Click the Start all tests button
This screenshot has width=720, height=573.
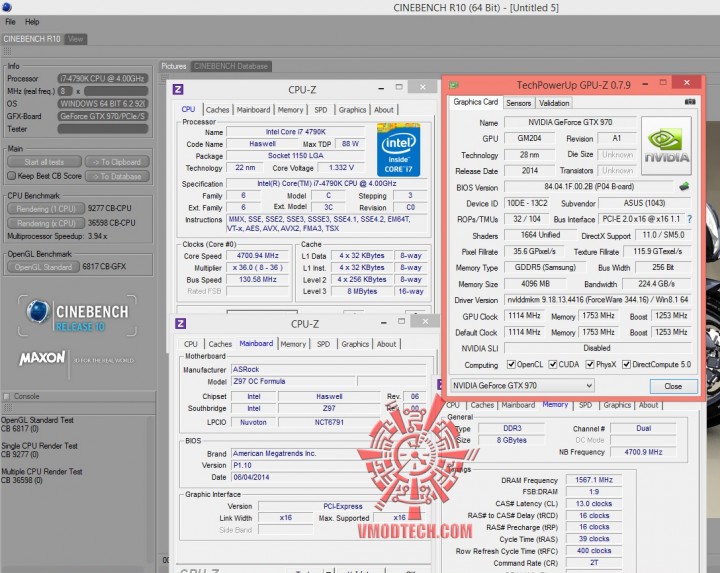[x=45, y=162]
